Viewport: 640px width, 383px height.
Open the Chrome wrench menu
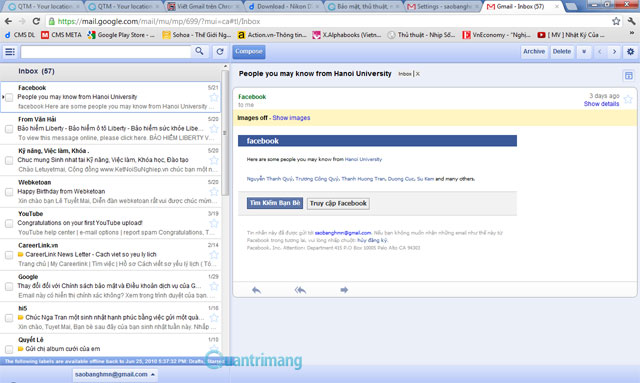click(x=631, y=21)
